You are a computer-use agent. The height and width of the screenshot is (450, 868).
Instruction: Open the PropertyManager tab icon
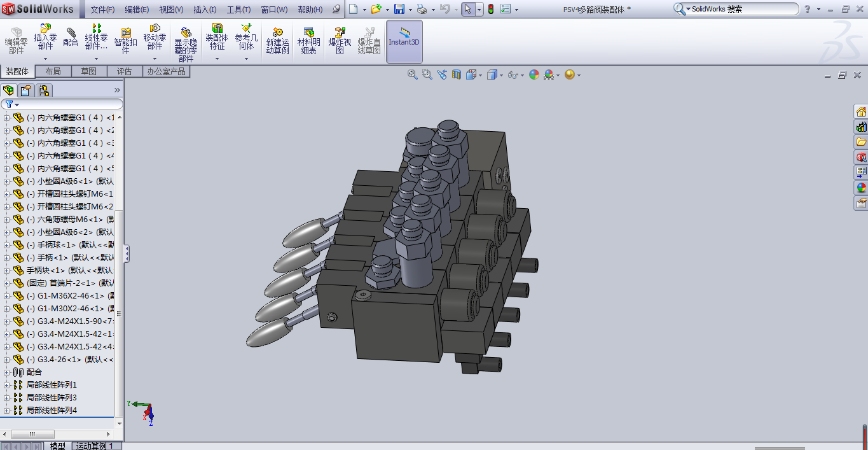pyautogui.click(x=25, y=90)
